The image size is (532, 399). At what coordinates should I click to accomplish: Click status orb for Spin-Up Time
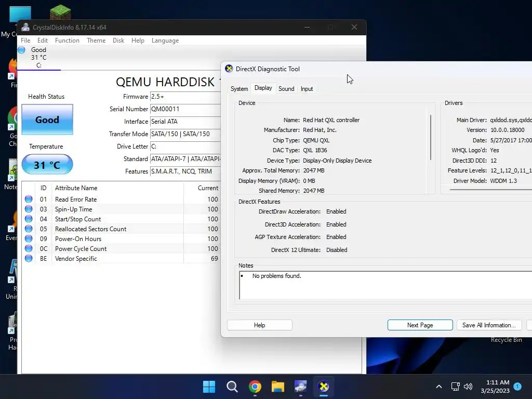29,209
